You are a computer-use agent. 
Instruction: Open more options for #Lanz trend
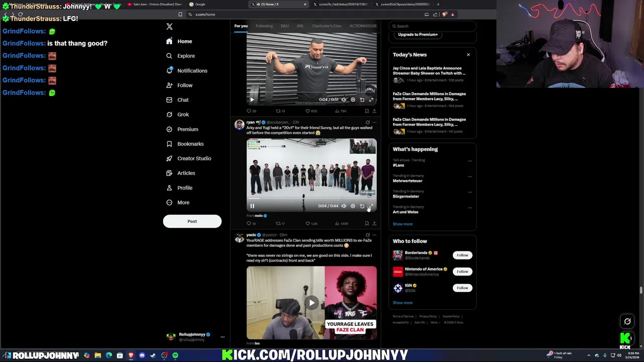click(x=470, y=161)
